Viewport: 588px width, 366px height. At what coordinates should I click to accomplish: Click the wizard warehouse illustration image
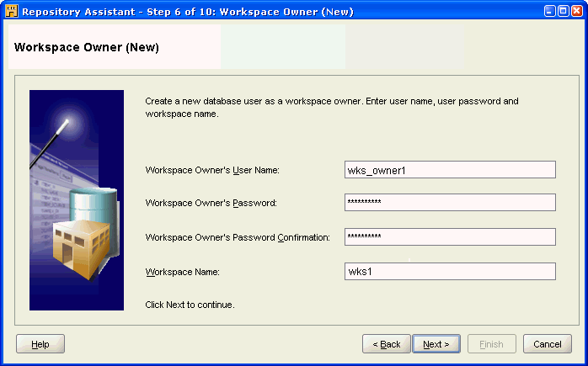click(x=77, y=200)
